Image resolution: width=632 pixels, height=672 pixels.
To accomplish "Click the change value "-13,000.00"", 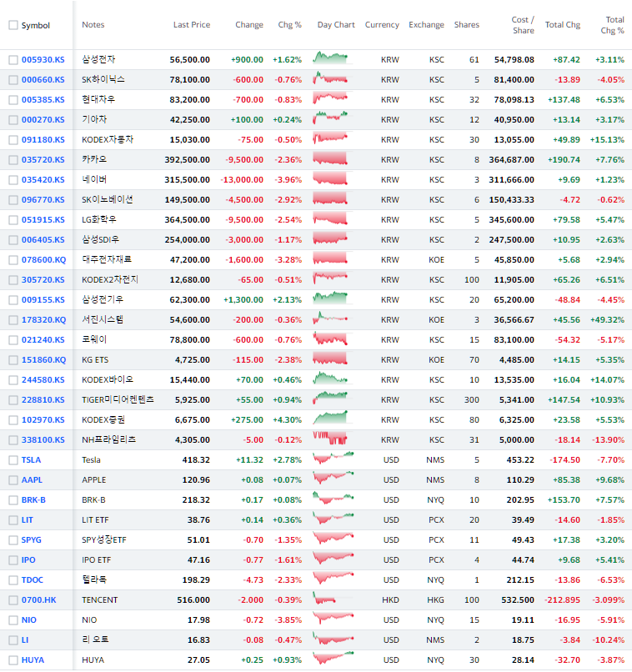I will point(242,179).
